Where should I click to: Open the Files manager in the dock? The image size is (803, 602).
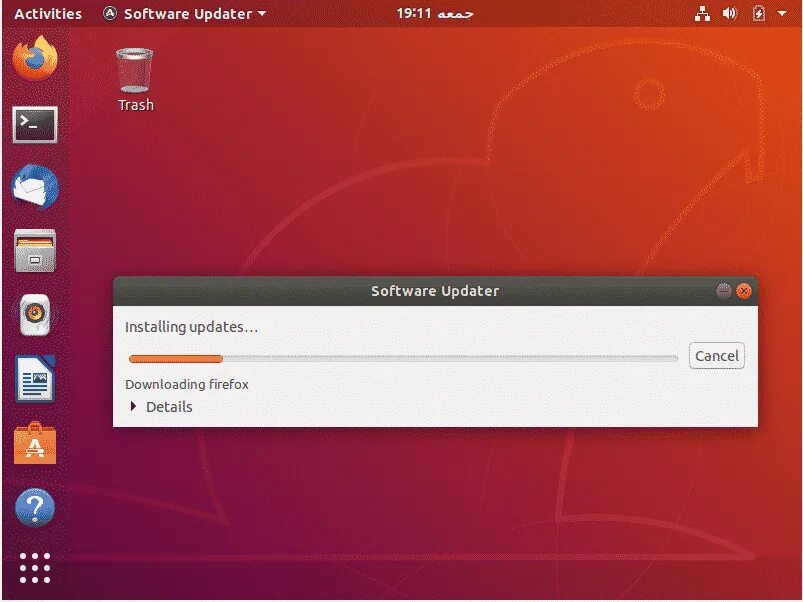tap(35, 251)
